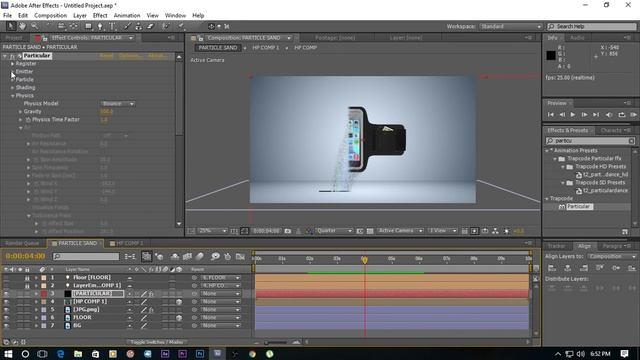The width and height of the screenshot is (640, 360).
Task: Toggle 3D switch on HP COMP 1 layer
Action: click(179, 302)
